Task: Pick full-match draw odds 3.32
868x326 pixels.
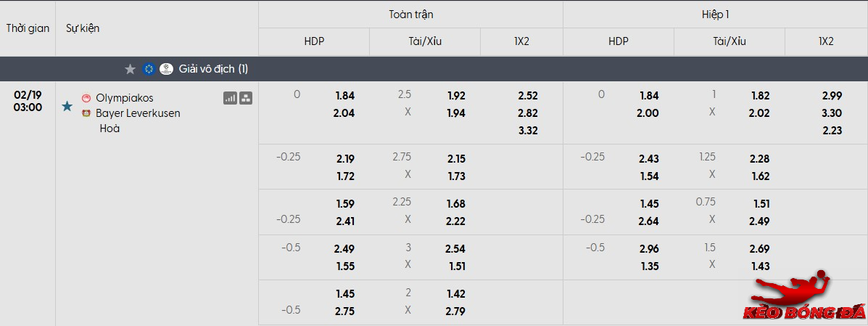Action: tap(528, 131)
